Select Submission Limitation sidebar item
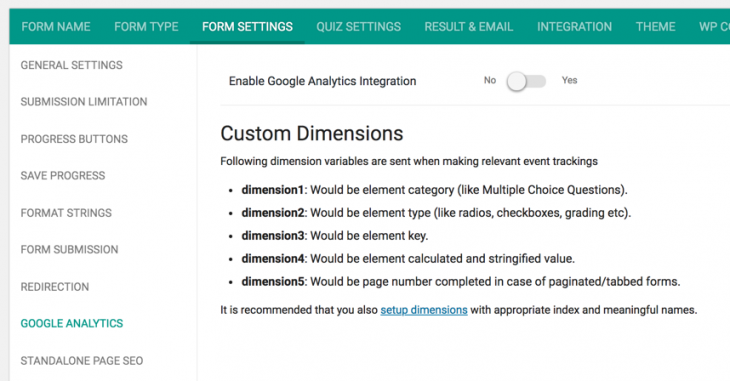Screen dimensions: 730x381 coord(84,102)
